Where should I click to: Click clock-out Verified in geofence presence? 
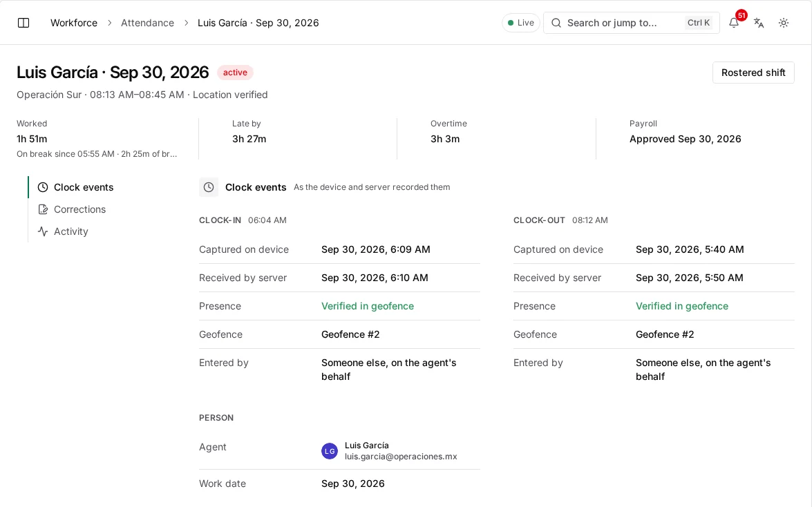coord(681,306)
